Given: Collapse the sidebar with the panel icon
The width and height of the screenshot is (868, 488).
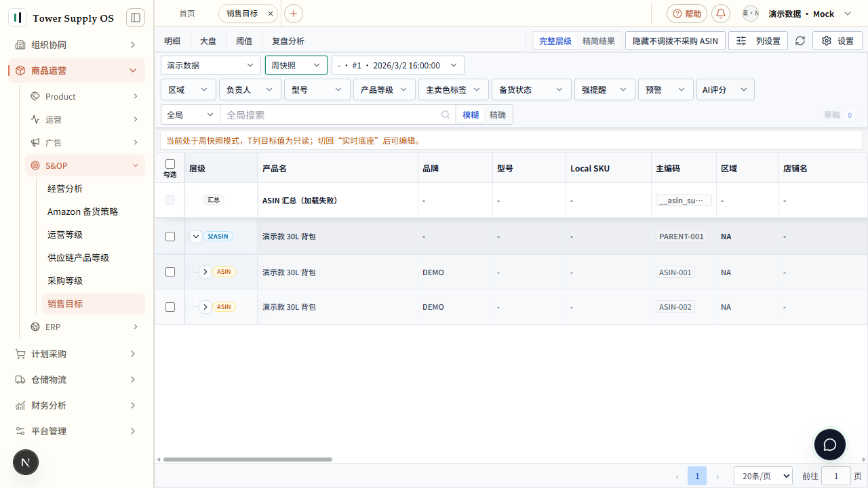Looking at the screenshot, I should pyautogui.click(x=136, y=18).
